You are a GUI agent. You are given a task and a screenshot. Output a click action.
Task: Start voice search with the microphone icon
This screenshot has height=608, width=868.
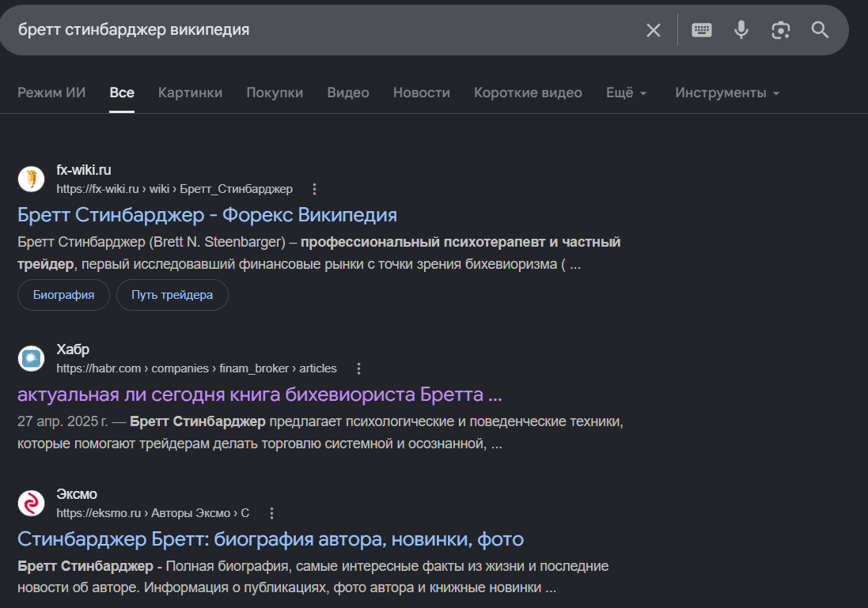coord(741,29)
